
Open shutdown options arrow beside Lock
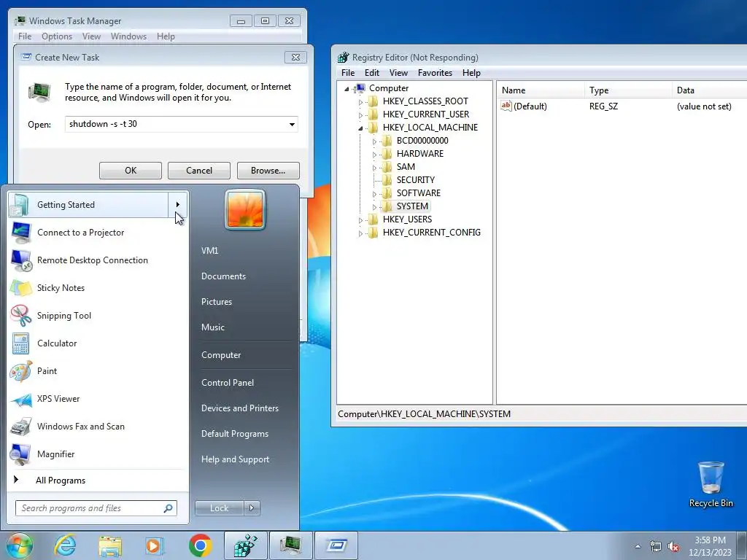[x=252, y=508]
